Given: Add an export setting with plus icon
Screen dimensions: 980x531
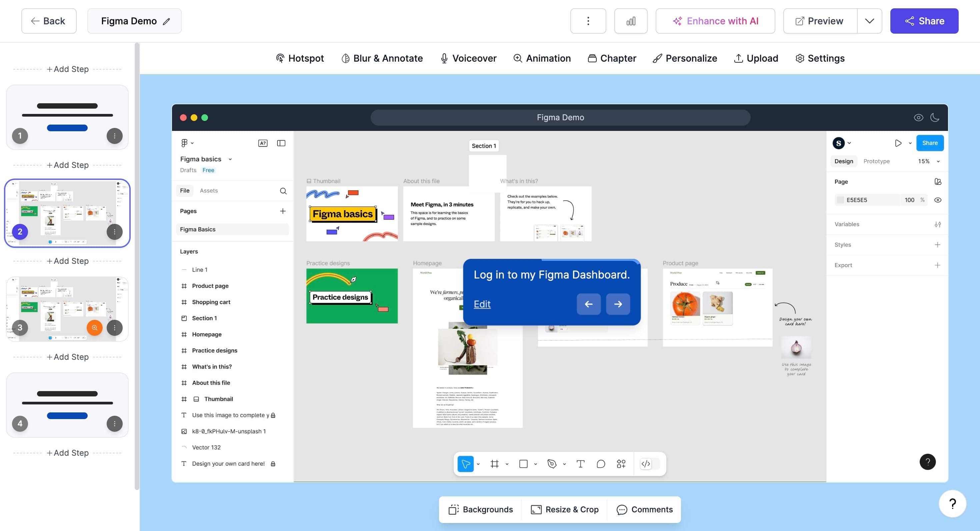Looking at the screenshot, I should coord(938,265).
